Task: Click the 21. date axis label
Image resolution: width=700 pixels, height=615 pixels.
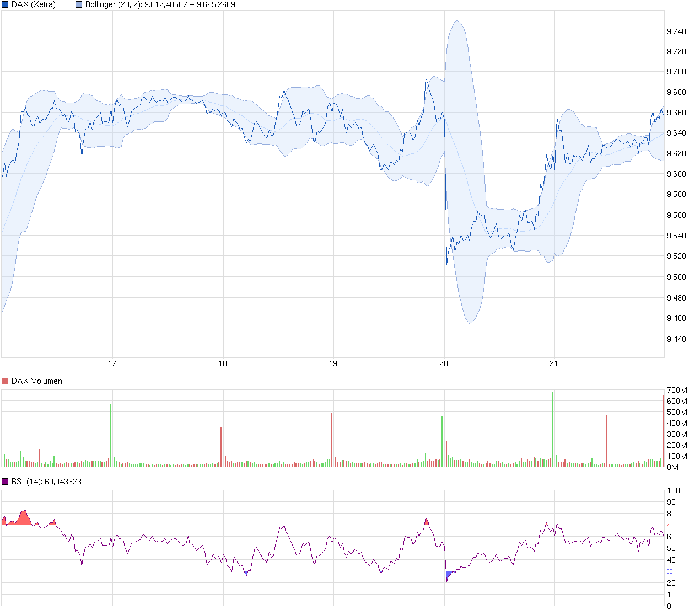Action: click(x=554, y=363)
